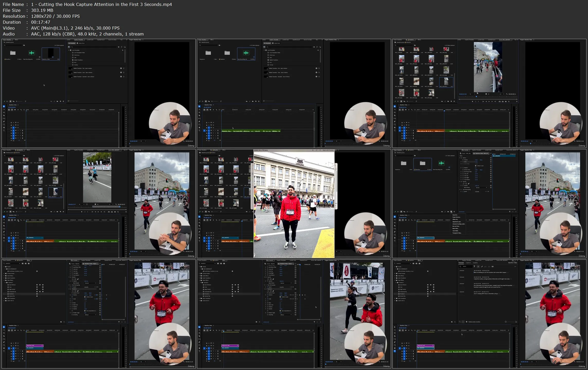This screenshot has height=370, width=588.
Task: Choose Adjustment Layer... from the New Item menu
Action: pos(457,222)
